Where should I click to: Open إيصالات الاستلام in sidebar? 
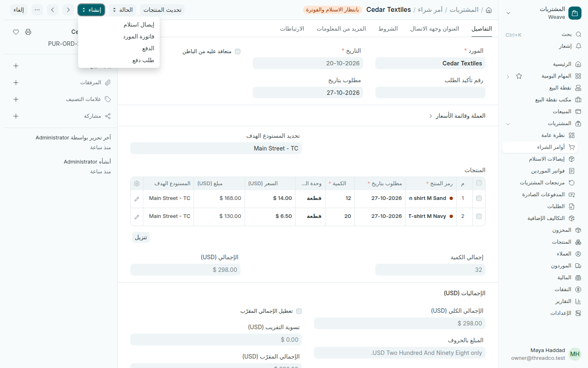[x=540, y=159]
